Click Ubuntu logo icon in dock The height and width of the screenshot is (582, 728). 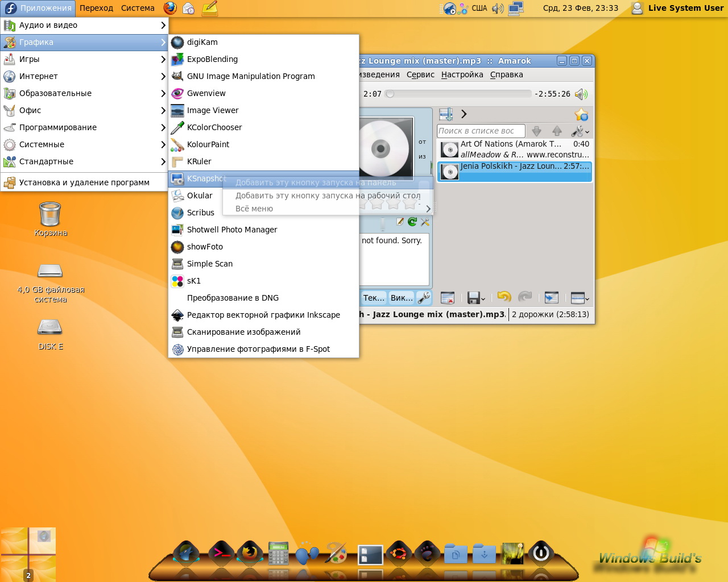coord(399,552)
